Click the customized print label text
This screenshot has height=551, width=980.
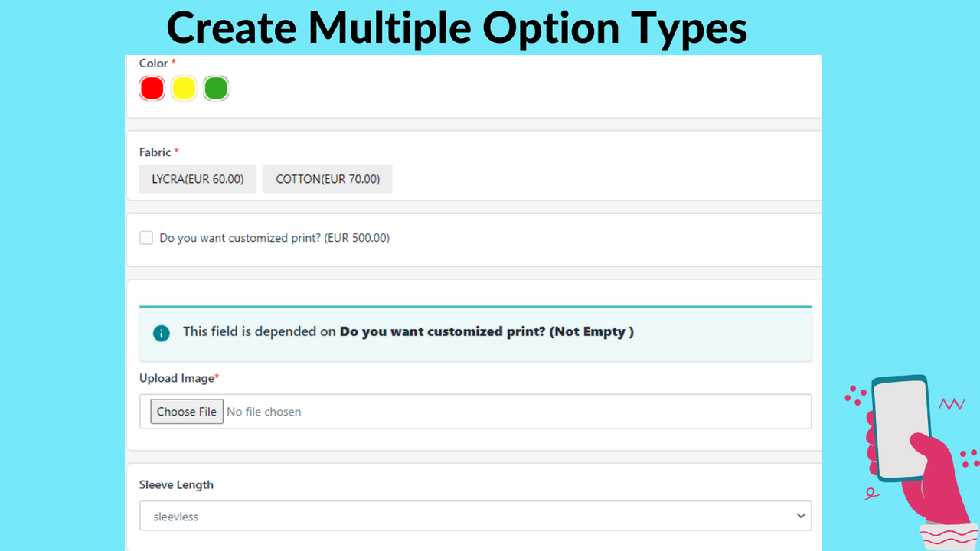(274, 238)
